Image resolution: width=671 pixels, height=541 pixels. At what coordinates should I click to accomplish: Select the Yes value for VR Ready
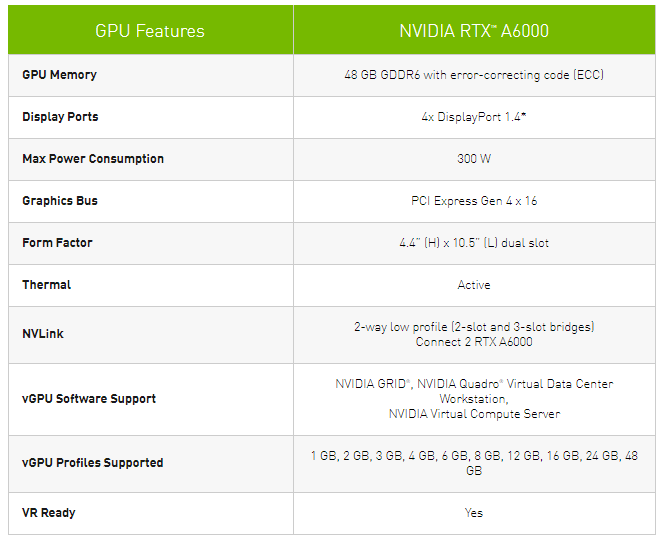coord(474,513)
